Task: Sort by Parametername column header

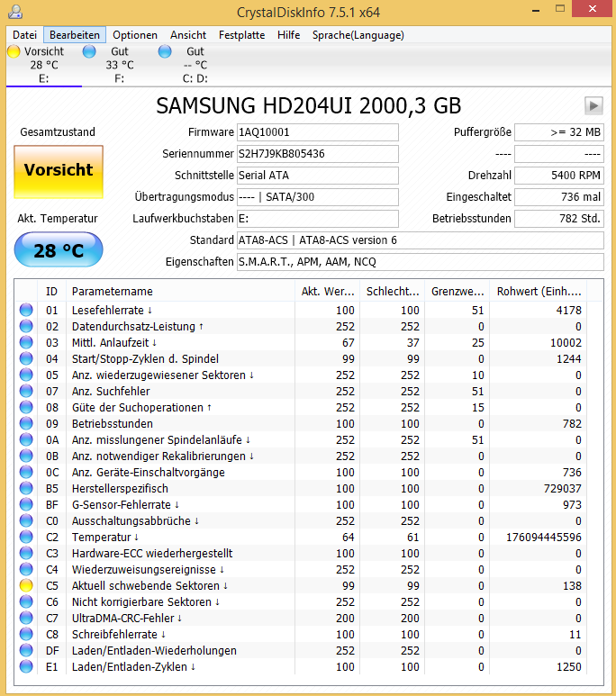Action: pos(180,291)
